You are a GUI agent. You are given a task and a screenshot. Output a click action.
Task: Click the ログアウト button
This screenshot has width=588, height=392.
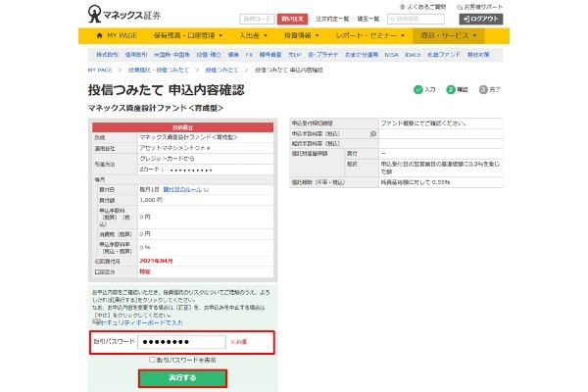coord(481,19)
